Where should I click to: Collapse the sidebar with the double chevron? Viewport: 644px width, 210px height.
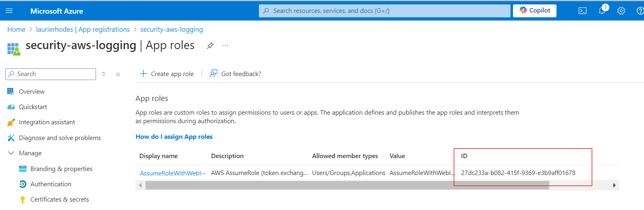click(118, 74)
